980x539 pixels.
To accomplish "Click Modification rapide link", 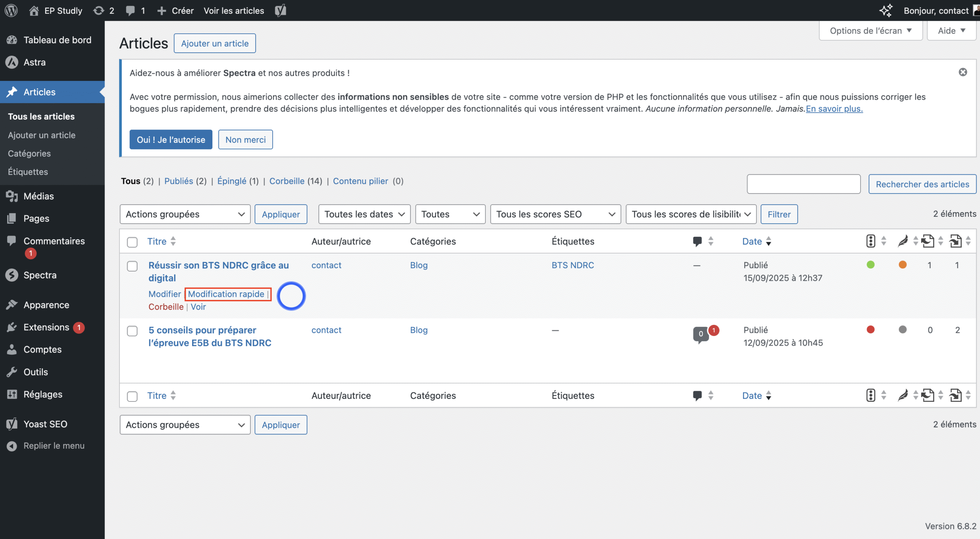I will (x=226, y=294).
